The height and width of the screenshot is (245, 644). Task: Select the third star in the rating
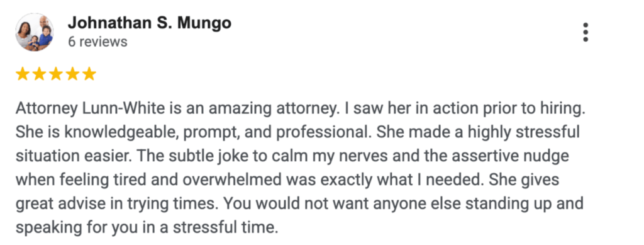coord(55,74)
